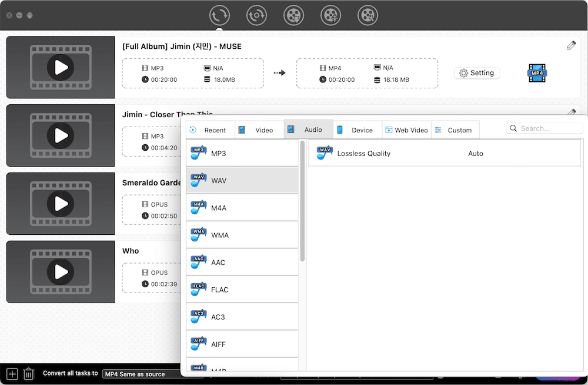Click the MP4 output format icon
Screen dimensions: 588x385
coord(537,73)
